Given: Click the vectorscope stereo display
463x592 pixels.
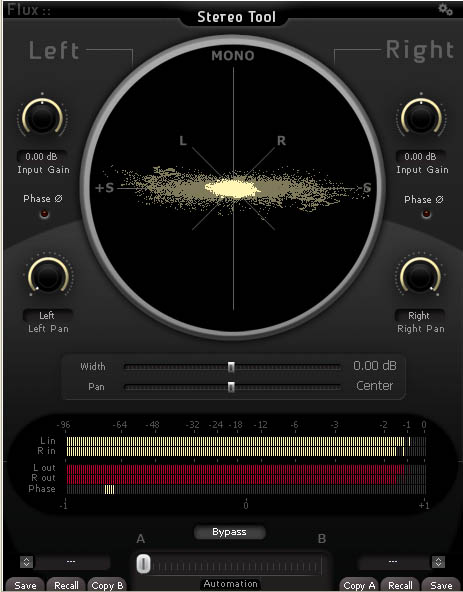Looking at the screenshot, I should coord(233,188).
